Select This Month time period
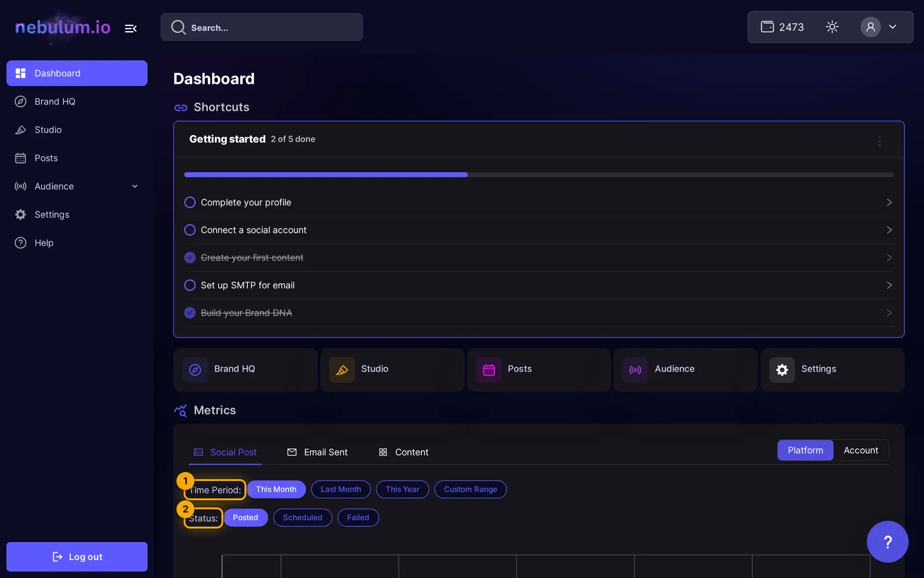Screen dimensions: 924x578 (x=276, y=489)
